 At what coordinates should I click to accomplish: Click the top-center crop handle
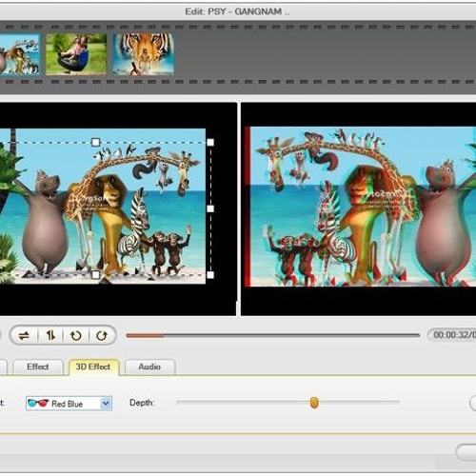coord(95,142)
